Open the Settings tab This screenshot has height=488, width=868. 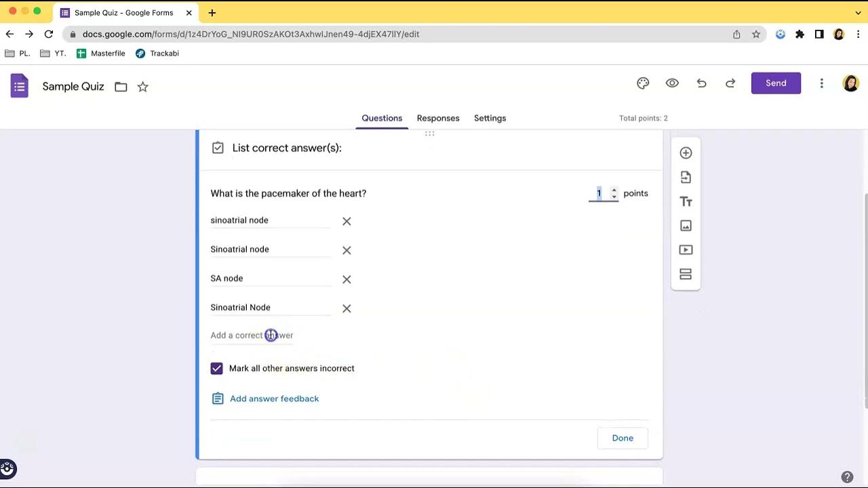click(490, 118)
